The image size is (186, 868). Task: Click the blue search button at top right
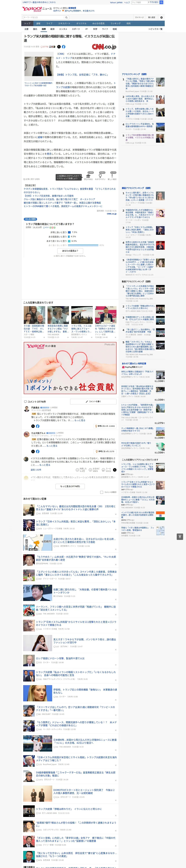pos(161,2)
